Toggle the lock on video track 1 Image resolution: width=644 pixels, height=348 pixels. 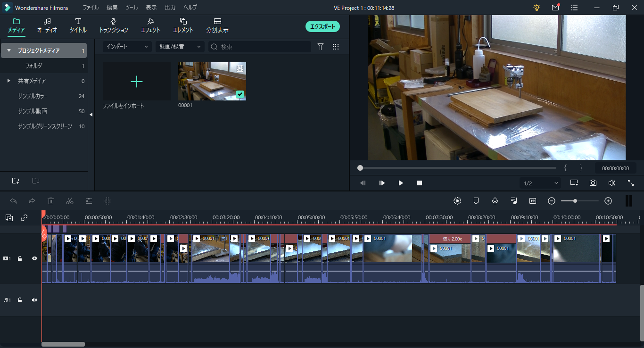click(x=20, y=258)
